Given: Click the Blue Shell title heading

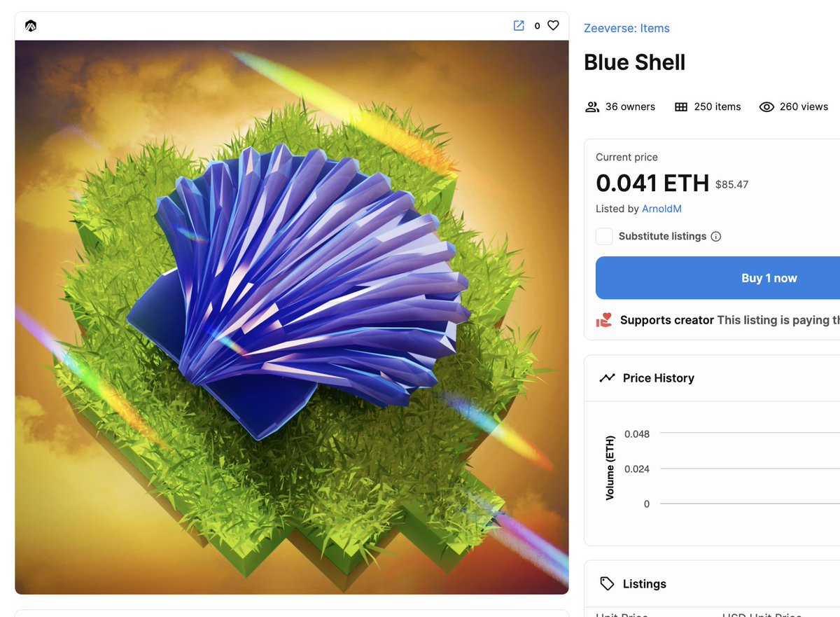Looking at the screenshot, I should [635, 62].
